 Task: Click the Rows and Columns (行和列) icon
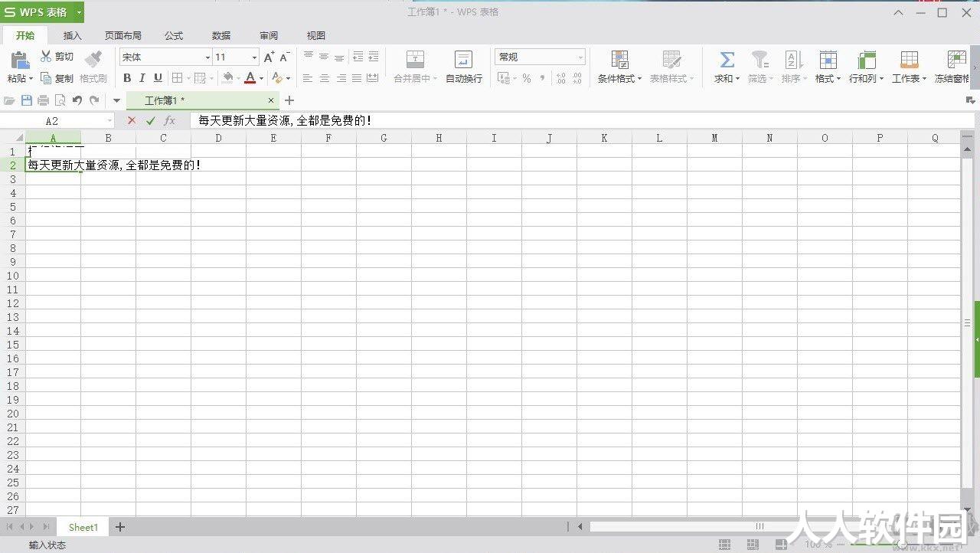coord(867,60)
